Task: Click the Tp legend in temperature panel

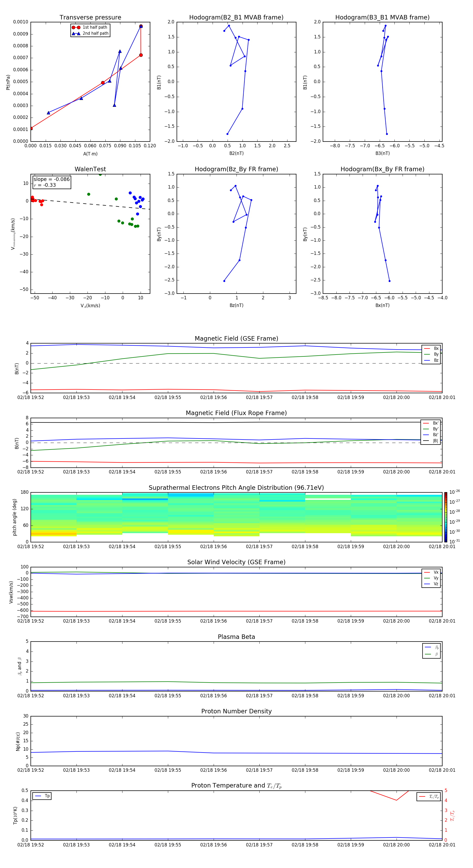Action: point(42,796)
